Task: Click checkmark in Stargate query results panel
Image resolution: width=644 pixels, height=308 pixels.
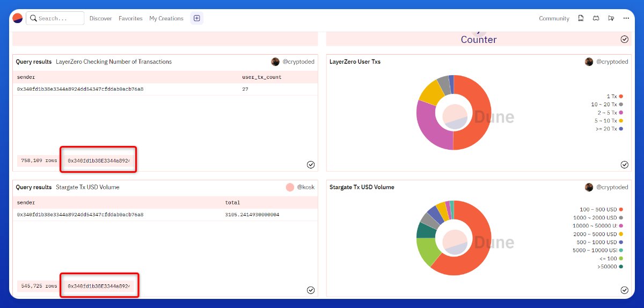Action: pyautogui.click(x=311, y=290)
